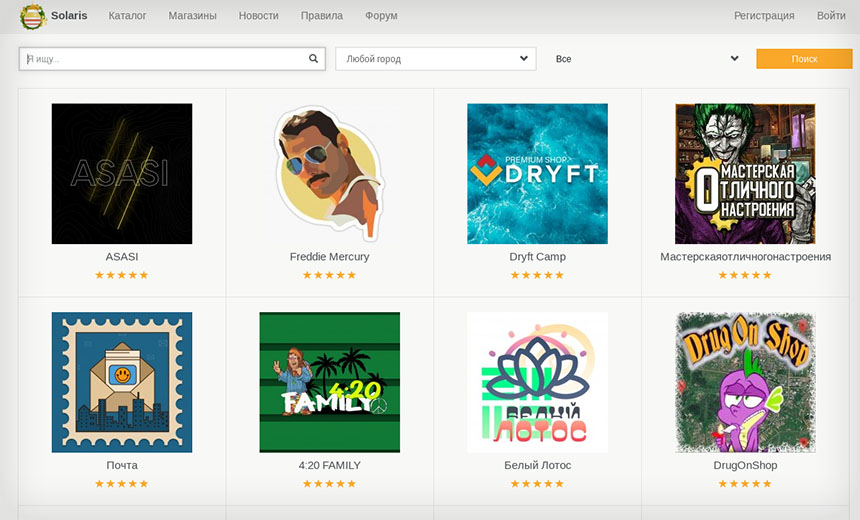Go to the Магазины section
This screenshot has height=520, width=860.
(x=192, y=16)
